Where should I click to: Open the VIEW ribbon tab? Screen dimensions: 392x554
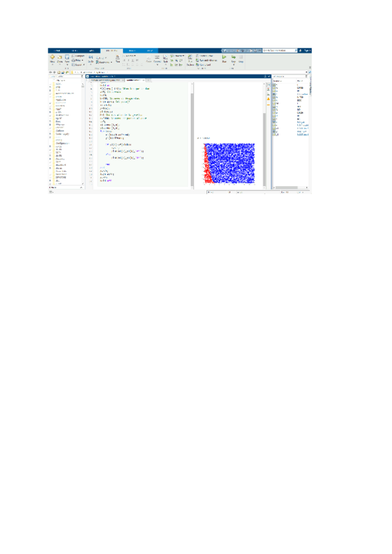click(150, 51)
